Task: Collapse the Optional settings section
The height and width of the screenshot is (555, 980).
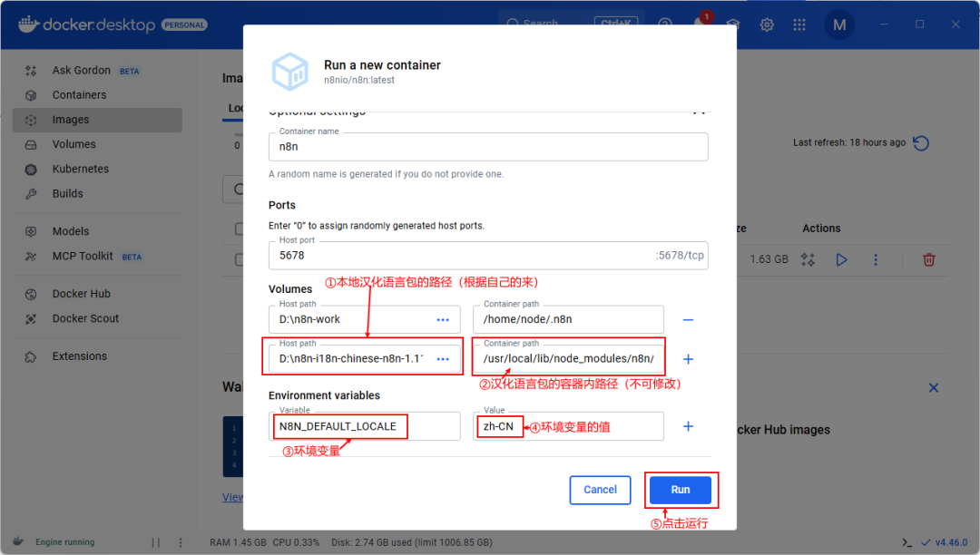Action: pos(700,112)
